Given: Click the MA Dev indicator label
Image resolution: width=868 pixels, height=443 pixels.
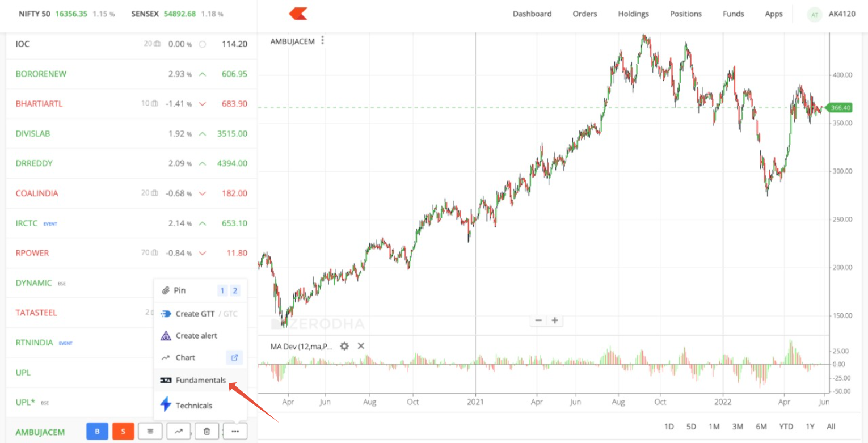Looking at the screenshot, I should tap(301, 346).
